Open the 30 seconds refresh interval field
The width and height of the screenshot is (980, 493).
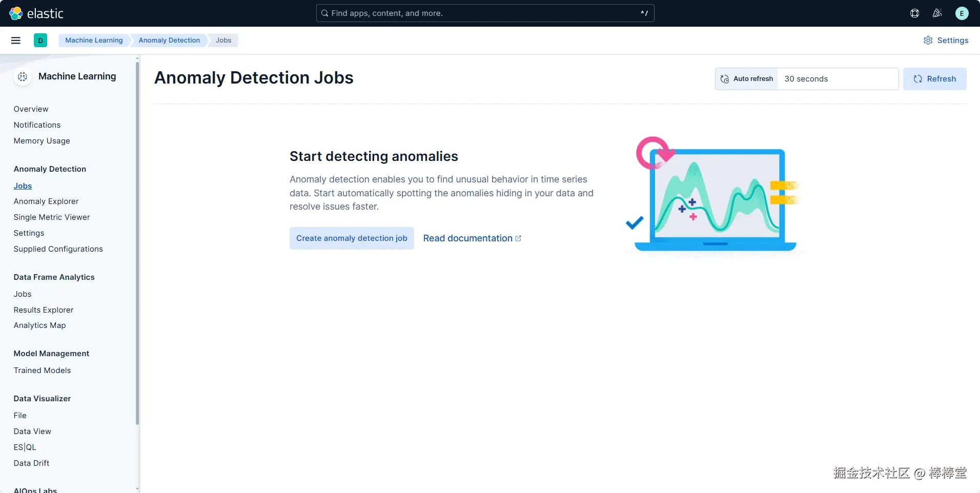(x=838, y=79)
